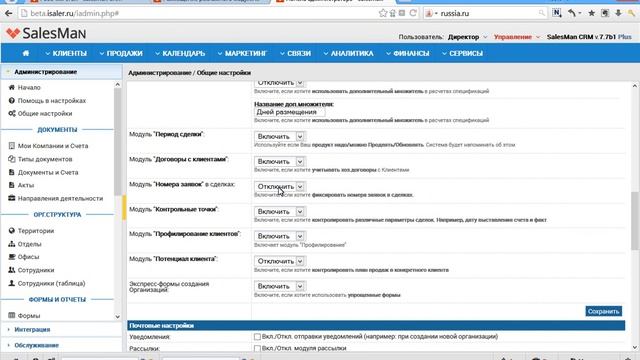Open the downloads arrow icon

coord(618,13)
